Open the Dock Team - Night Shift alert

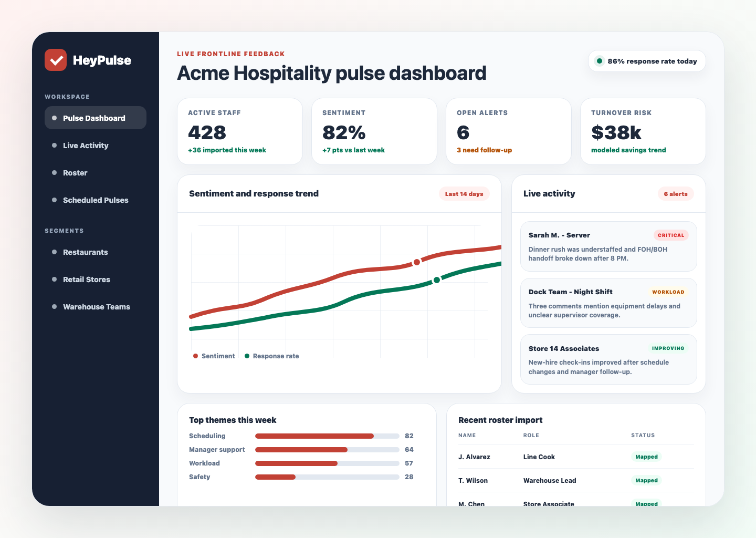608,303
